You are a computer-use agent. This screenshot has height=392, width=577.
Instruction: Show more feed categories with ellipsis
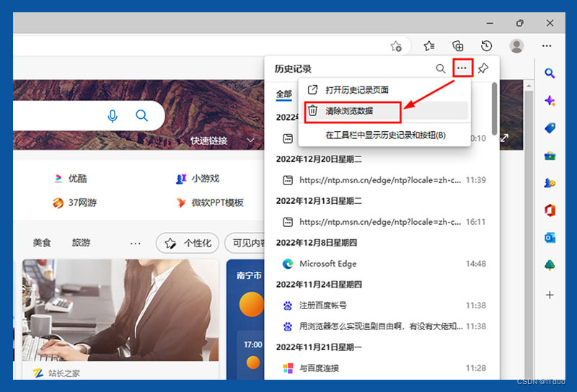click(136, 243)
